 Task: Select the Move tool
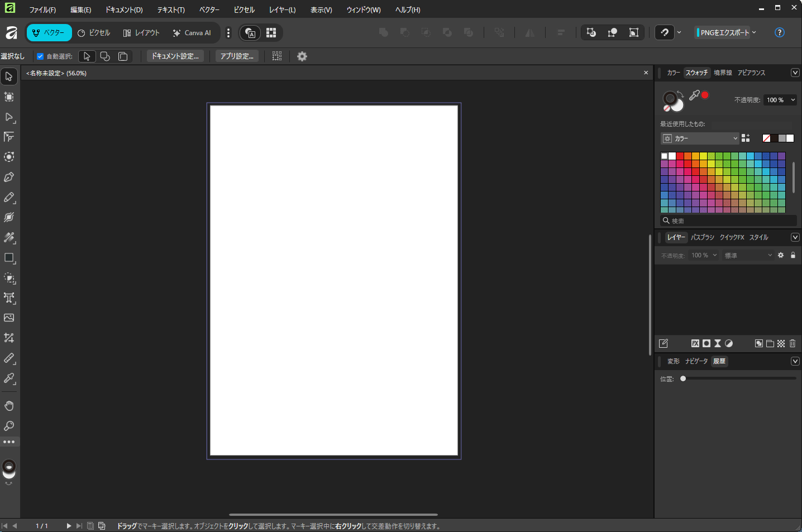tap(9, 76)
